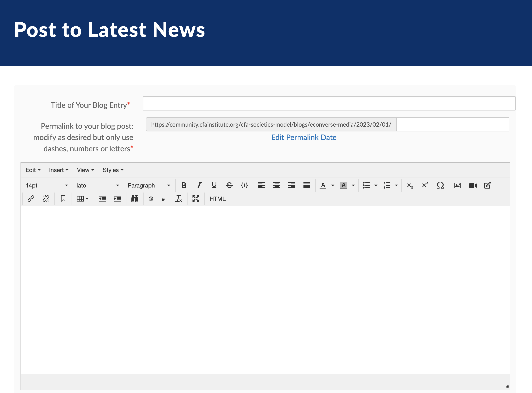Insert an anchor bookmark

(x=63, y=199)
